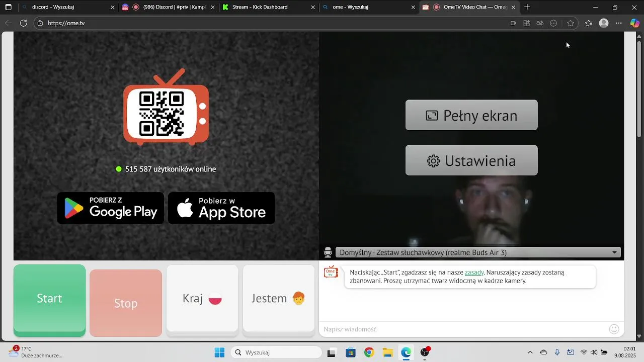Click the volume speaker tray icon
The width and height of the screenshot is (644, 362).
(x=594, y=352)
